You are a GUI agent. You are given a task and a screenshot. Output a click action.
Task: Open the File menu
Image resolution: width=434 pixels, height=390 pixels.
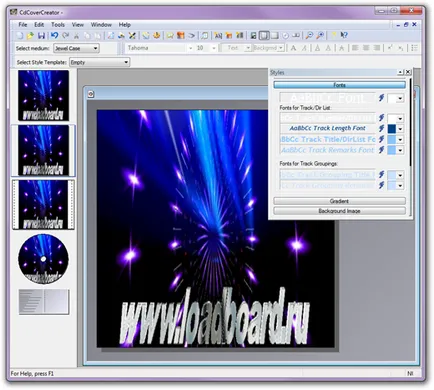coord(23,25)
